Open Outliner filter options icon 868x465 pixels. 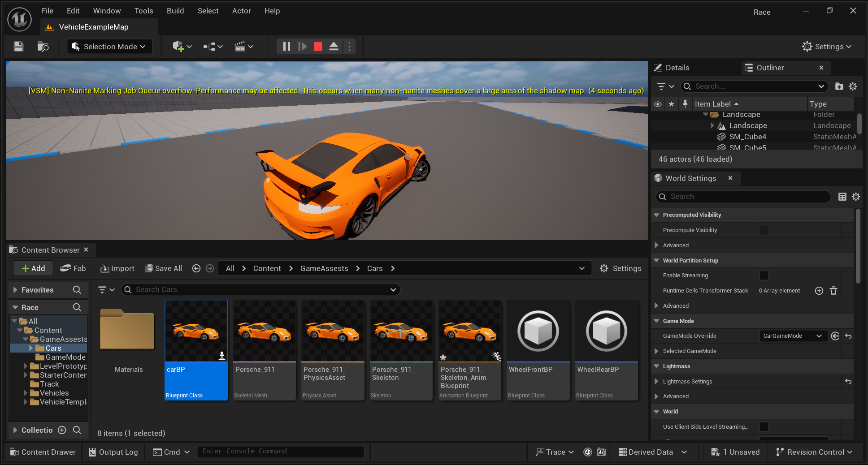665,86
